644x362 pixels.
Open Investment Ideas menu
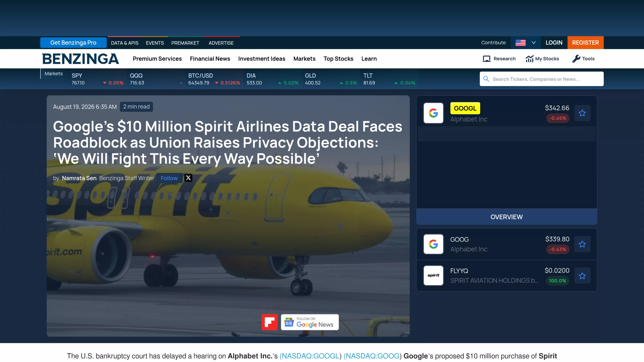[262, 59]
